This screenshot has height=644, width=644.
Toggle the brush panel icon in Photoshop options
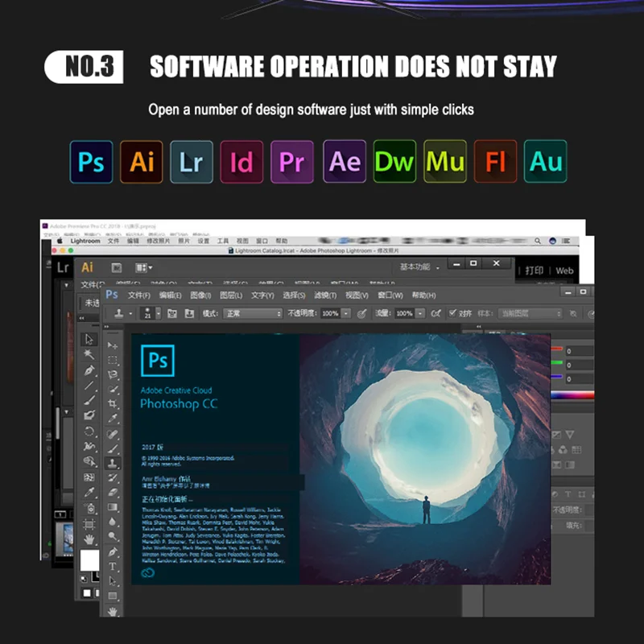click(x=172, y=314)
